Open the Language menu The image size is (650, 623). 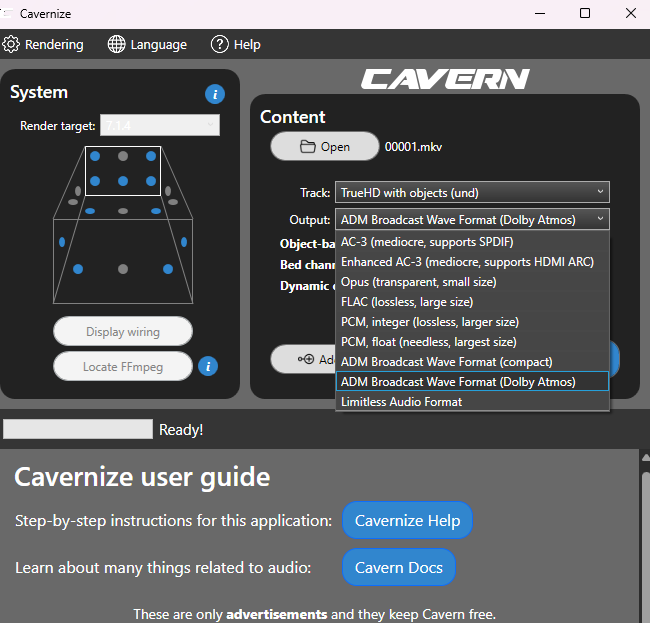tap(147, 44)
